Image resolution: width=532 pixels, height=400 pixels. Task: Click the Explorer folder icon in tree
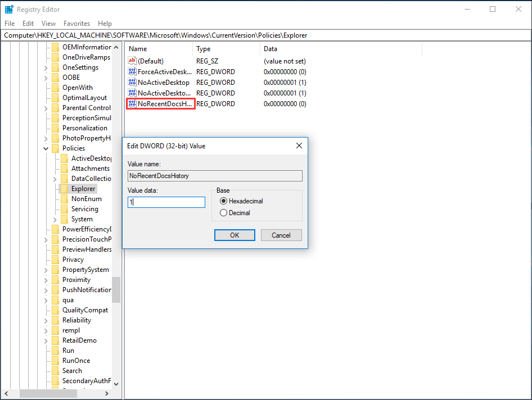[64, 189]
